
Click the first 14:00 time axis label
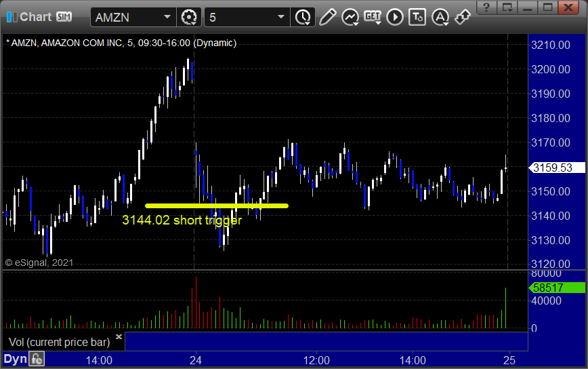tap(99, 361)
